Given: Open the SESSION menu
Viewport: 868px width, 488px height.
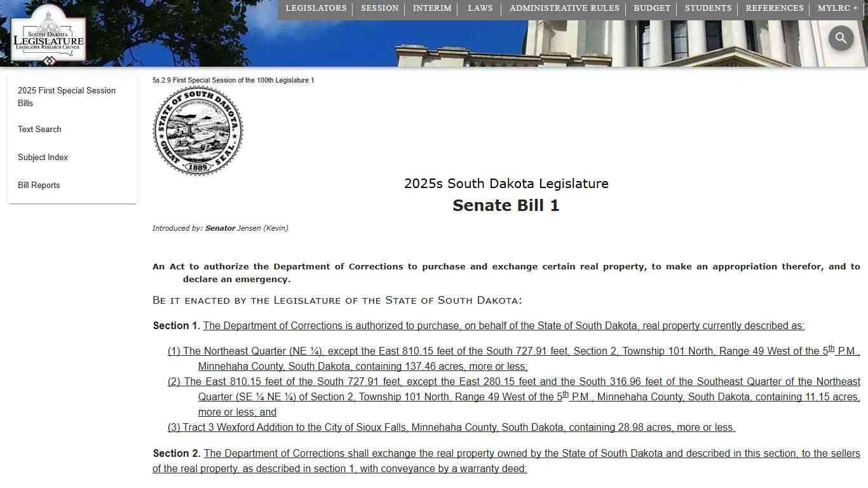Looking at the screenshot, I should coord(379,8).
